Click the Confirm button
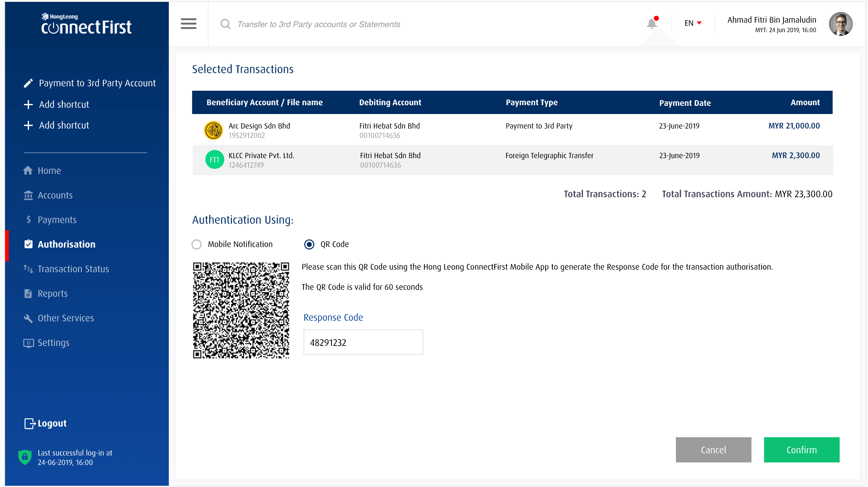 coord(801,450)
